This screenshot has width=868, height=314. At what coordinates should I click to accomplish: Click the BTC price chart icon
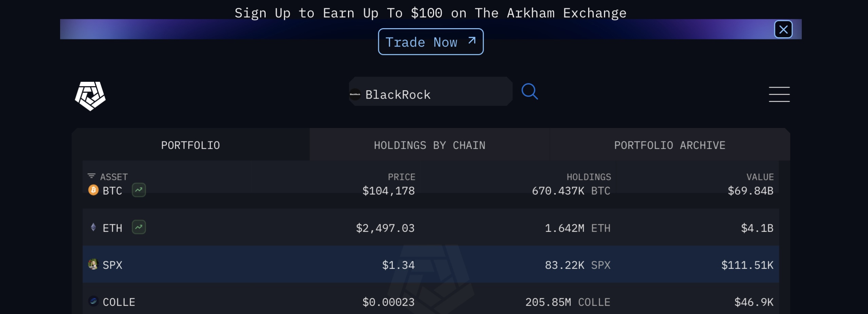coord(139,190)
